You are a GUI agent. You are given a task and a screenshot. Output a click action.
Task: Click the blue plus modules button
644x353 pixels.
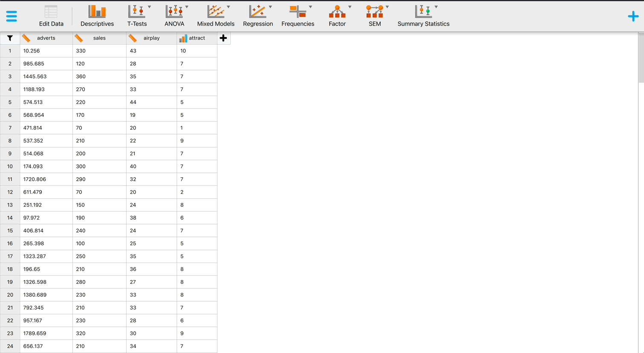pyautogui.click(x=633, y=17)
